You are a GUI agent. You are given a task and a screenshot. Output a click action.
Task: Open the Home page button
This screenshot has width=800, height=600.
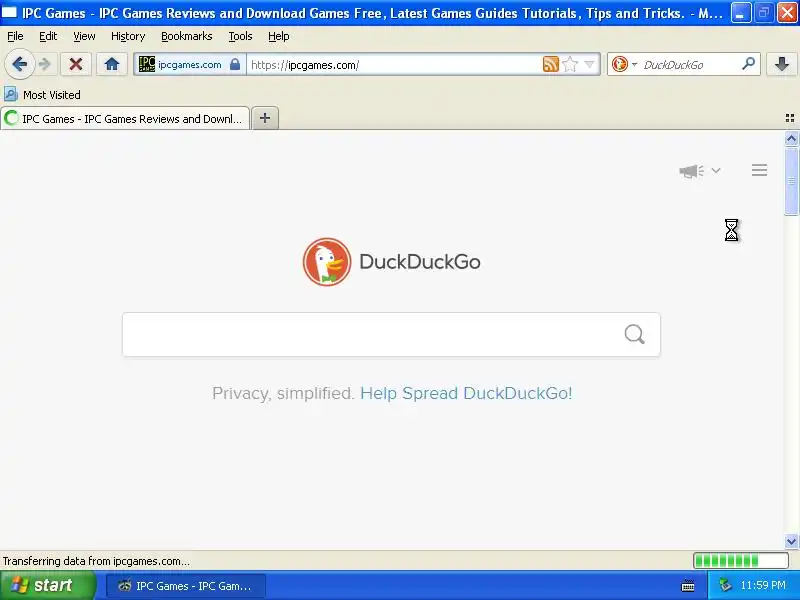(112, 64)
